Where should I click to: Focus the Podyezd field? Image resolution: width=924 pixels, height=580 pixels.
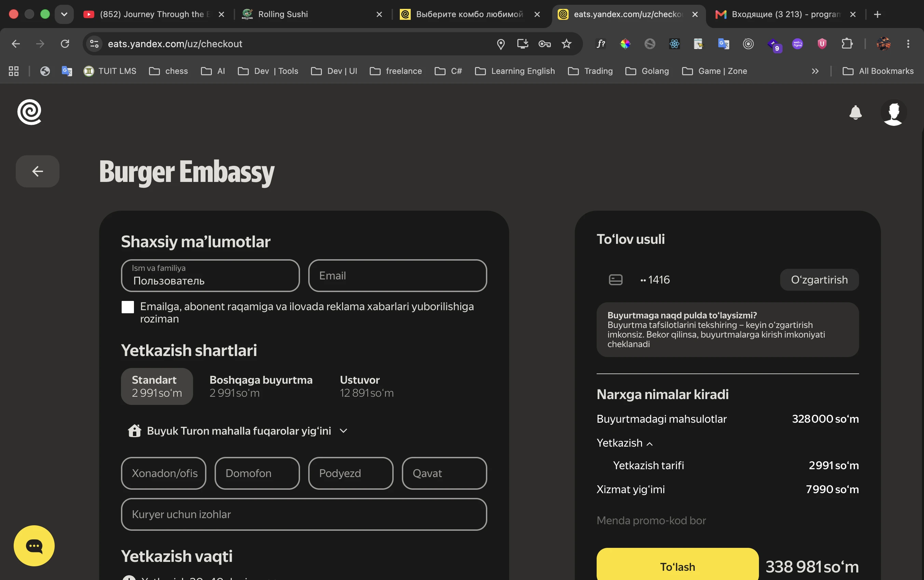(x=351, y=473)
